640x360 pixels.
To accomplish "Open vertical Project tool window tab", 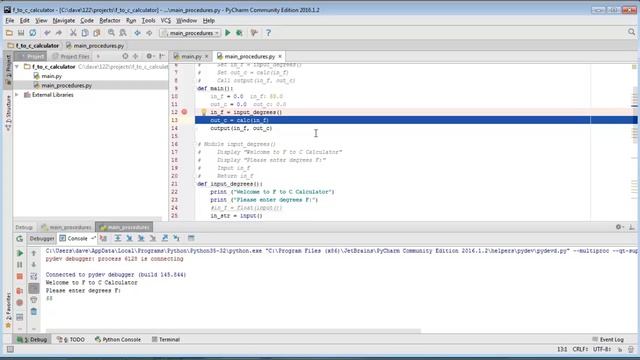I will (8, 71).
